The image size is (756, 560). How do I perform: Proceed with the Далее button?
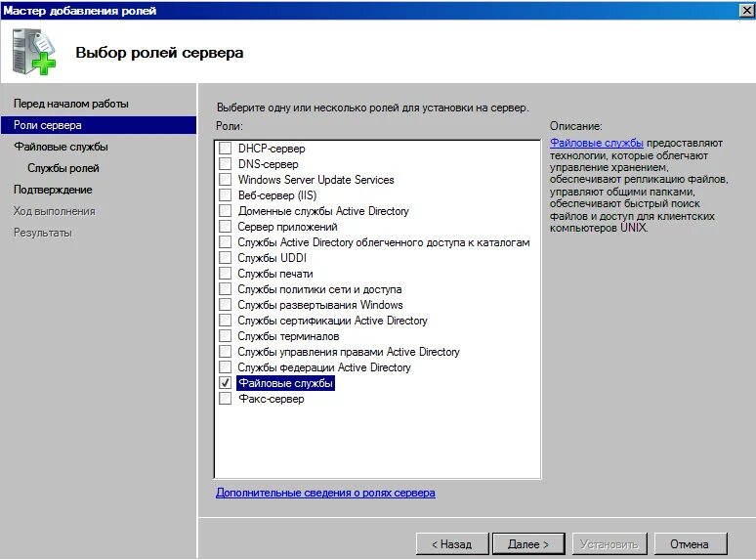tap(528, 544)
